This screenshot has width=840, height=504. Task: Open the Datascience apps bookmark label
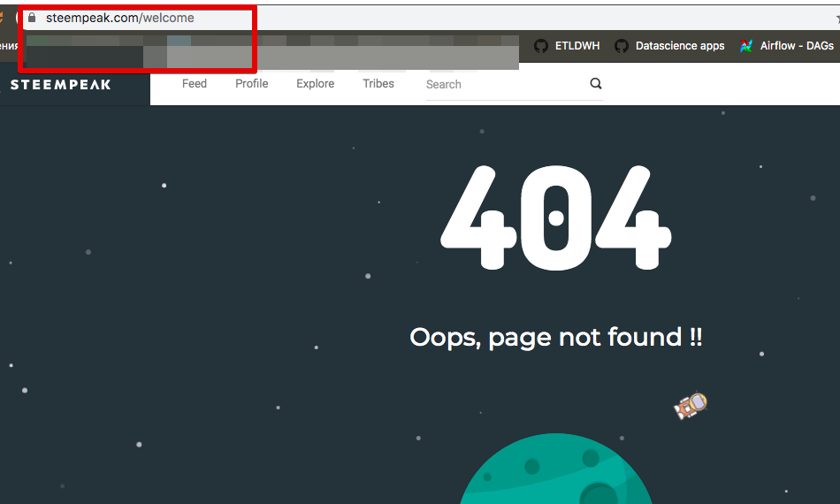(679, 46)
